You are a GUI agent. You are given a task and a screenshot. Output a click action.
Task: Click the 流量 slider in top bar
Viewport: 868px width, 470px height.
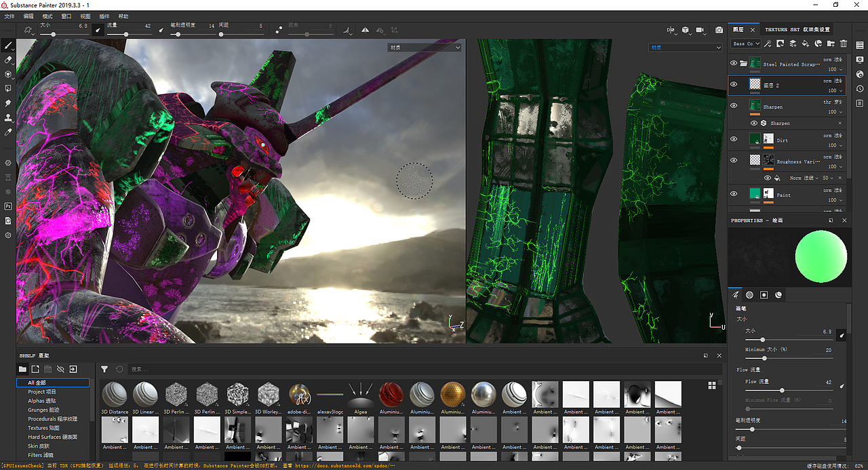click(x=129, y=34)
